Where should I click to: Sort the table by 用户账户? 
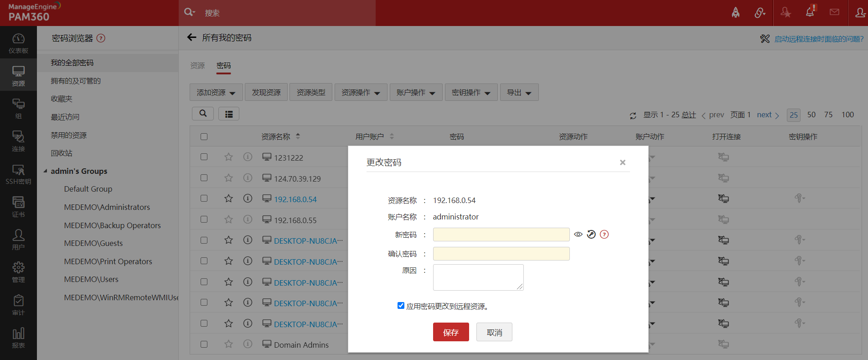pos(392,136)
